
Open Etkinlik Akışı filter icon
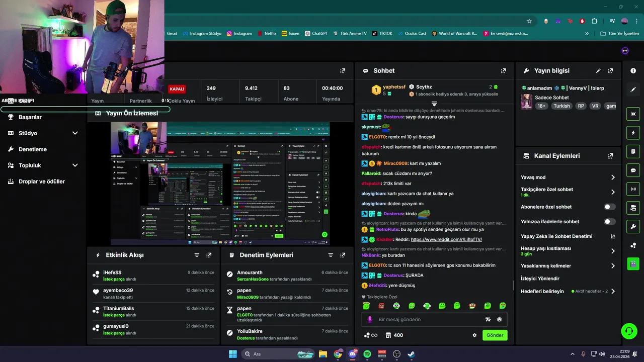coord(197,255)
